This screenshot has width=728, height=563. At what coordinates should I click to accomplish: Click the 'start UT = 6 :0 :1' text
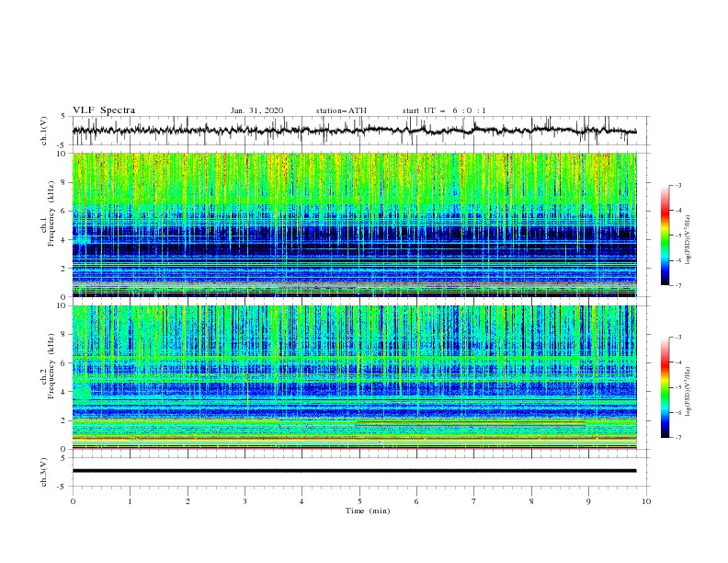coord(444,110)
